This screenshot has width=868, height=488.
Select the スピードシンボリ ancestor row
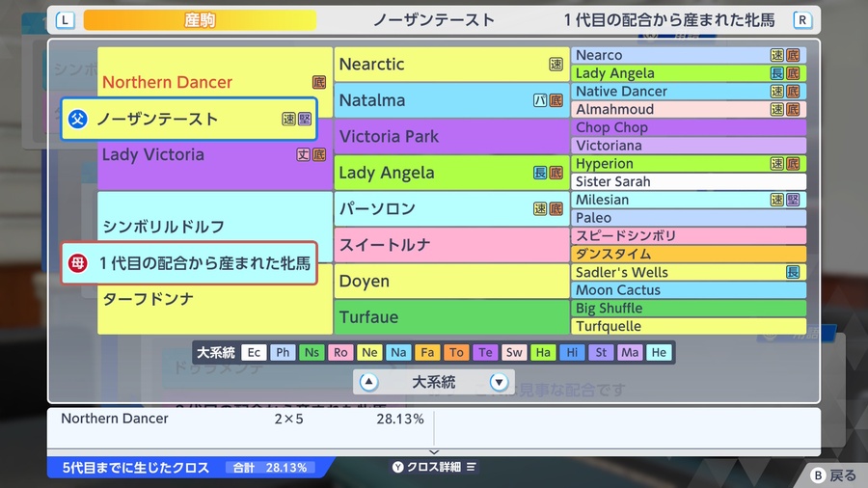pyautogui.click(x=689, y=235)
